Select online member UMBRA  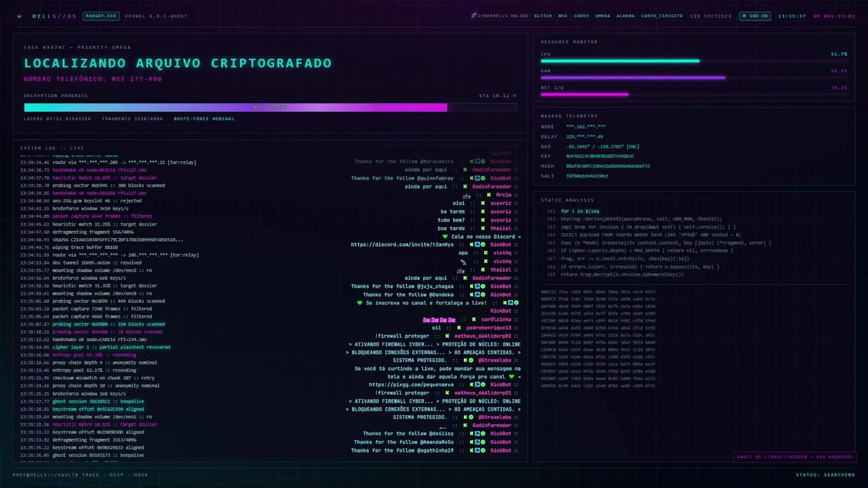pos(603,16)
